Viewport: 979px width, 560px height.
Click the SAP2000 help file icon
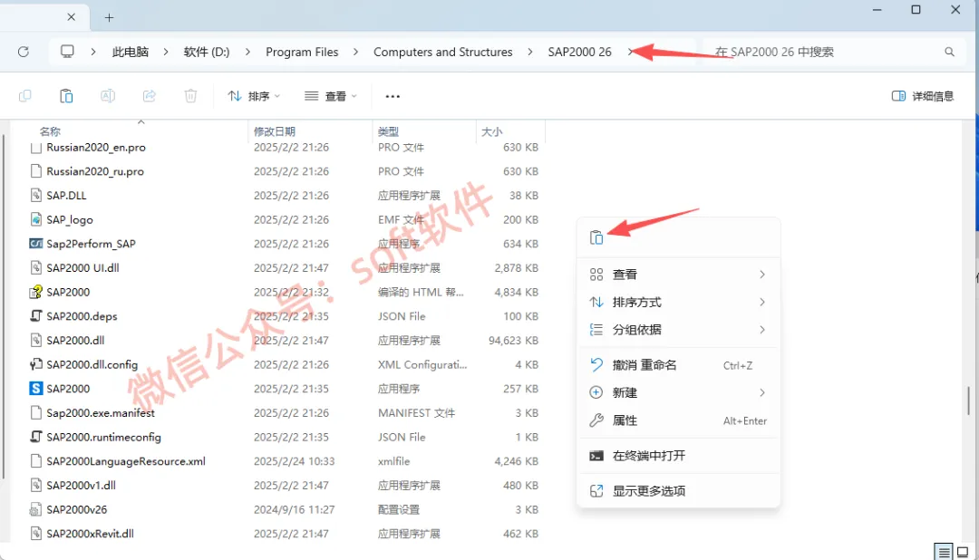point(36,292)
